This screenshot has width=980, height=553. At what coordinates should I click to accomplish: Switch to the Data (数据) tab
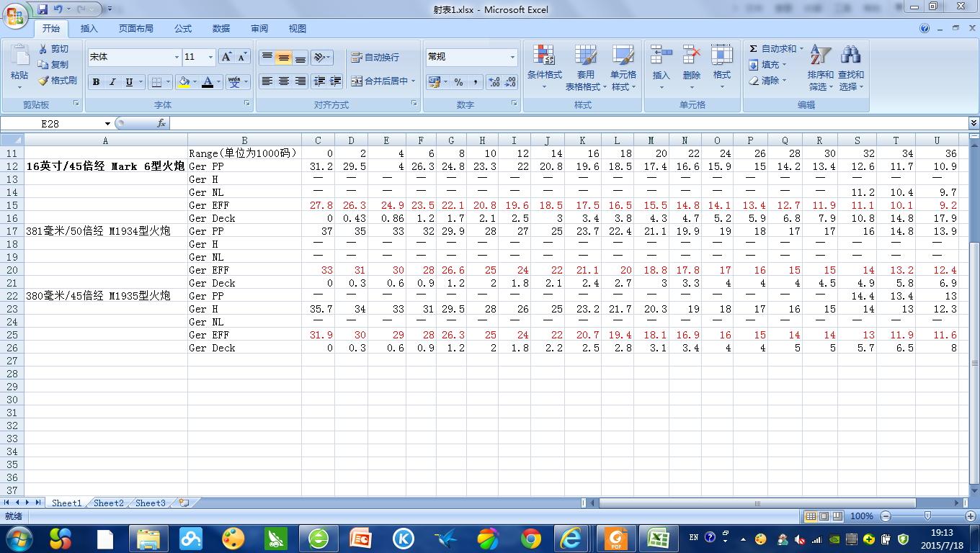click(x=221, y=29)
